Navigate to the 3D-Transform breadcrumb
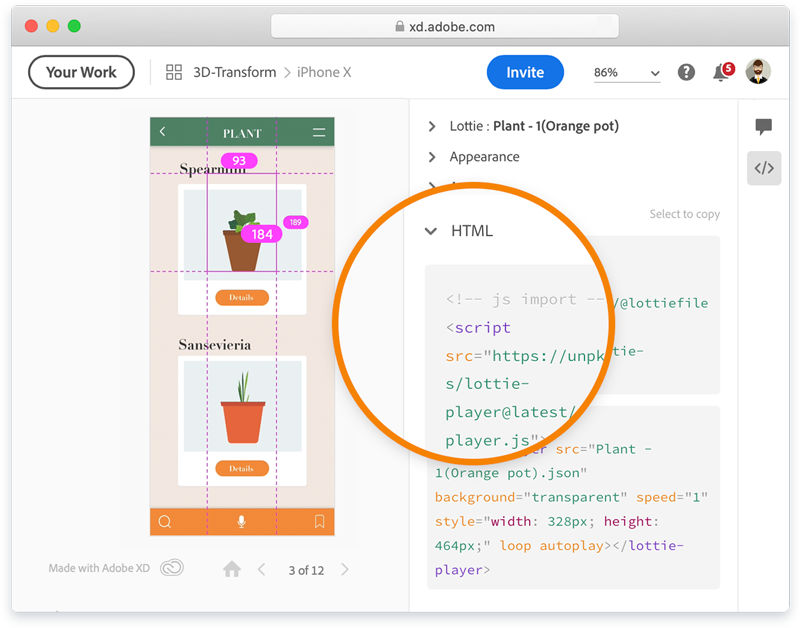The image size is (800, 628). (x=236, y=72)
